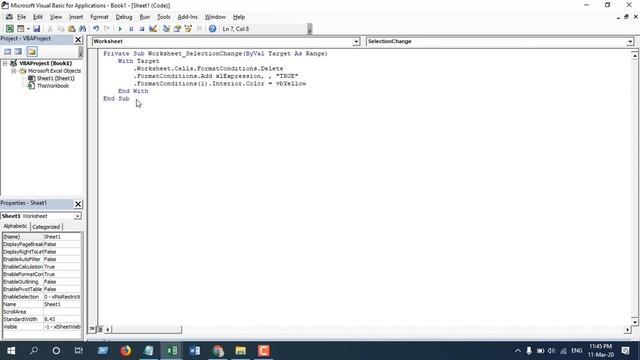Click the EnableCalculation property value True

[x=62, y=267]
